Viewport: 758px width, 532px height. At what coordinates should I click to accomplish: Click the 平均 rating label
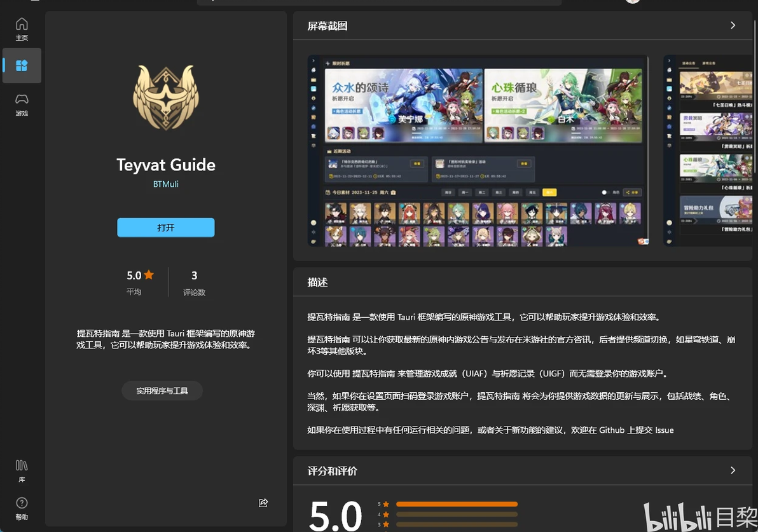coord(134,292)
